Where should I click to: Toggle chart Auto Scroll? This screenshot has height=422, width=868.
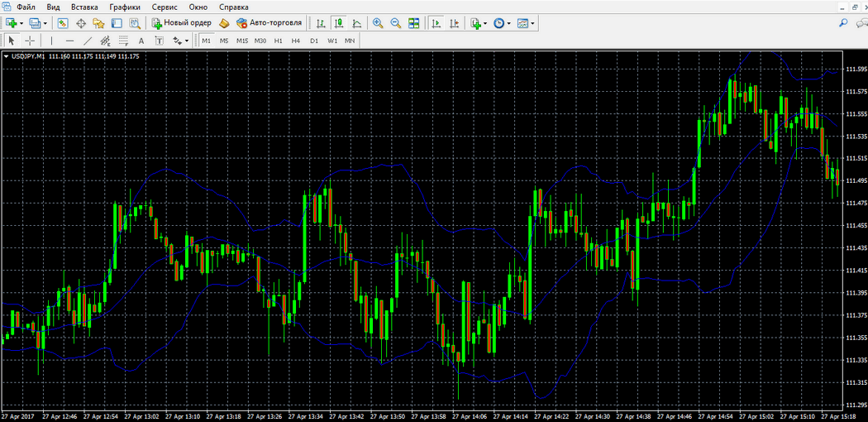[x=436, y=23]
